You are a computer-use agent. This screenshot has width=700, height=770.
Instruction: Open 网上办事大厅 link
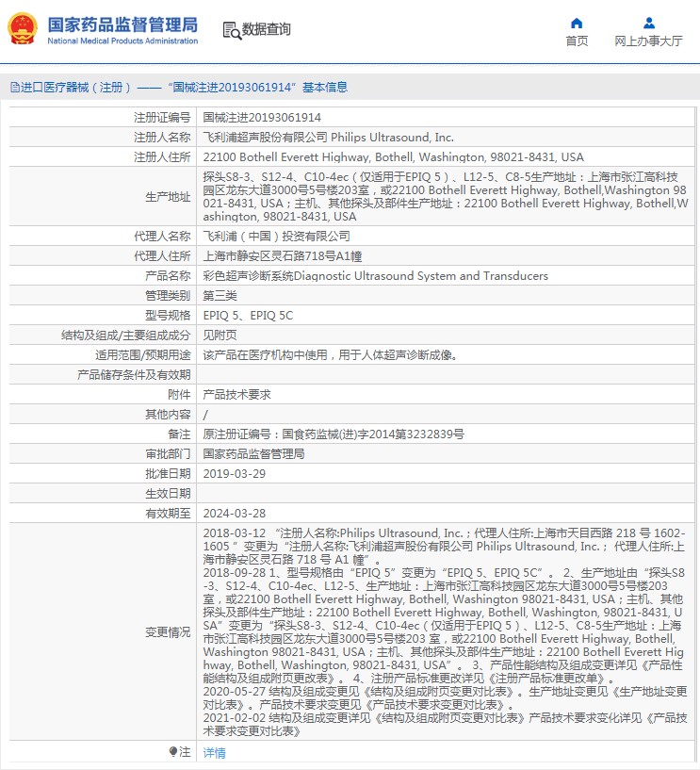click(x=648, y=41)
